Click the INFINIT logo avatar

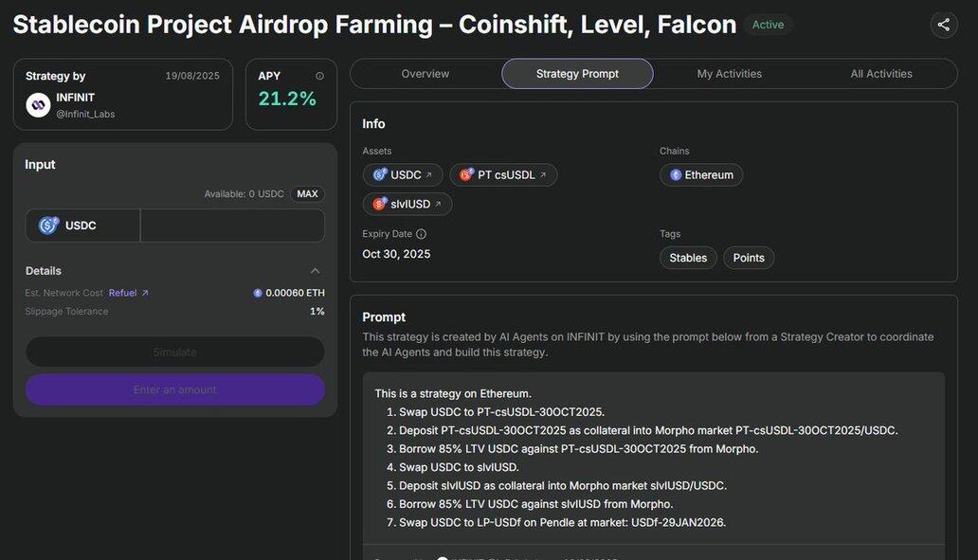click(x=38, y=105)
